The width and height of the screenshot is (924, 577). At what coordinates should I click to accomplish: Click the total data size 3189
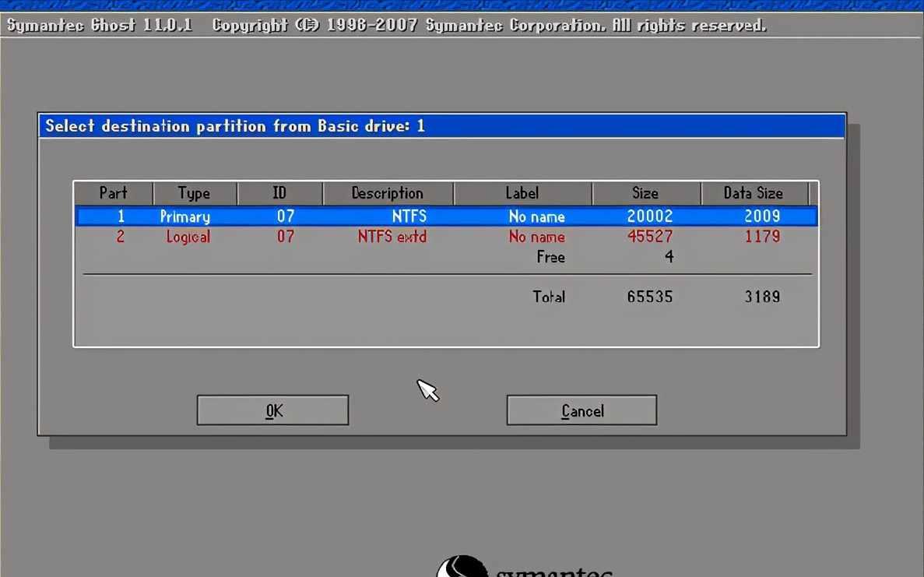tap(763, 297)
